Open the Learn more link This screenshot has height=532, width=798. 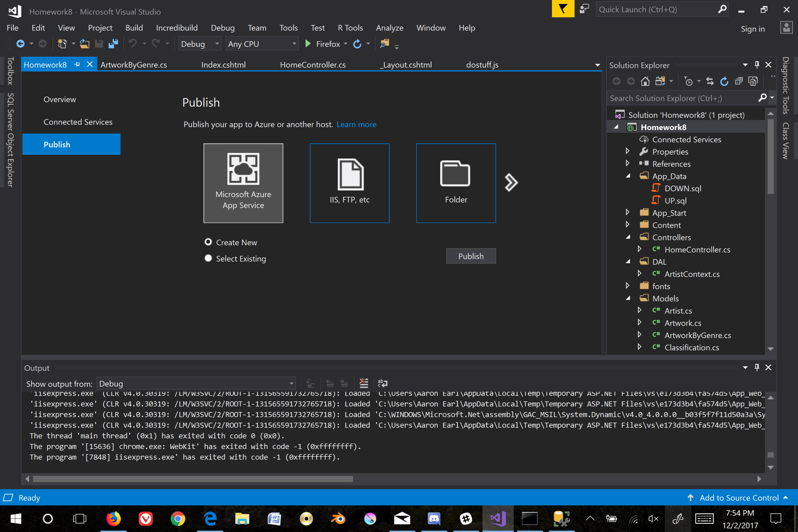(x=356, y=124)
